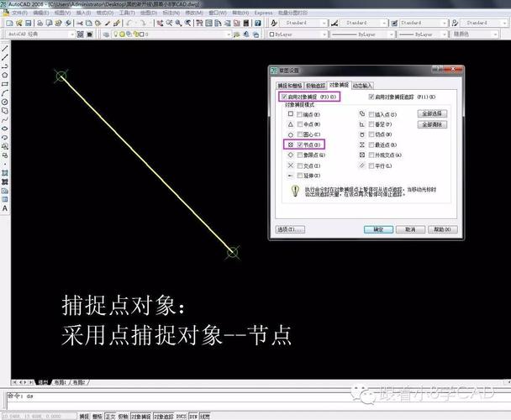Image resolution: width=511 pixels, height=420 pixels.
Task: Click 确定 button in dialog
Action: [x=378, y=229]
